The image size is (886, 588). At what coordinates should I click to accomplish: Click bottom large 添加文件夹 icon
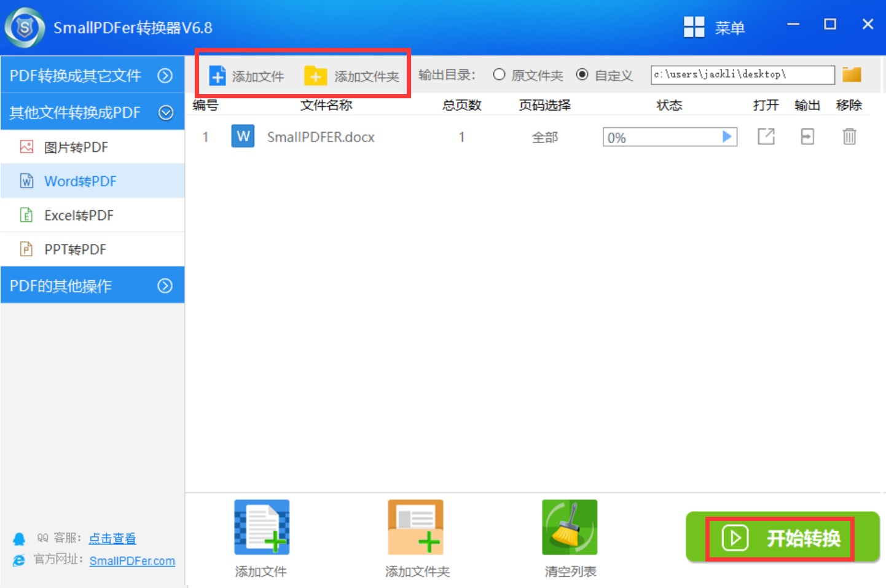415,527
